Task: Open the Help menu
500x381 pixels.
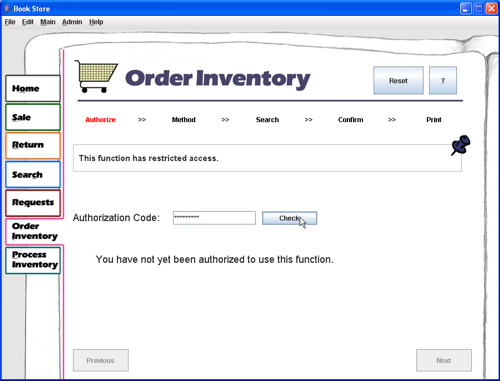Action: click(x=96, y=22)
